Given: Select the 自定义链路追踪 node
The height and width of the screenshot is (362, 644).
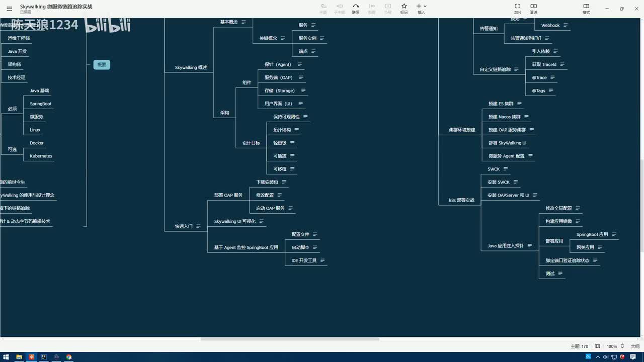Looking at the screenshot, I should tap(495, 69).
